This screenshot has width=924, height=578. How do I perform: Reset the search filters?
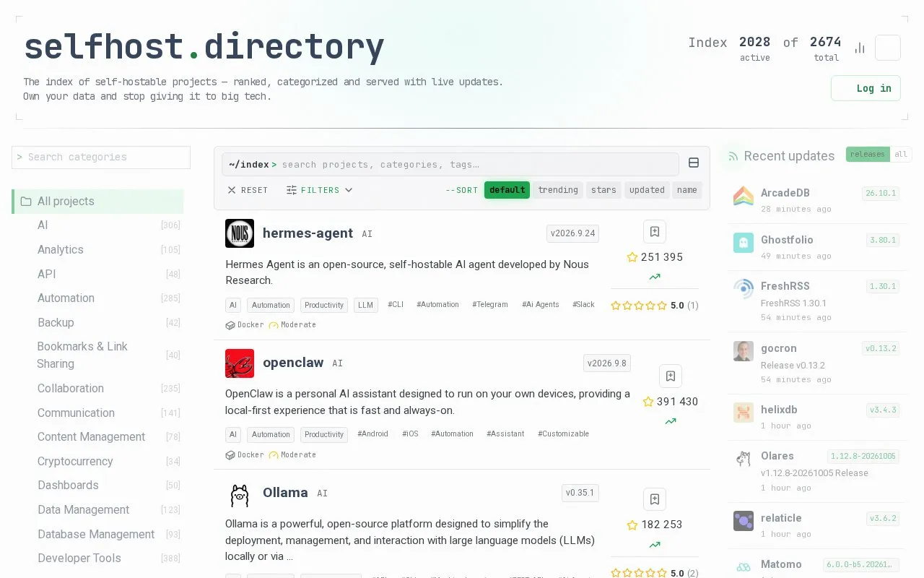[248, 190]
